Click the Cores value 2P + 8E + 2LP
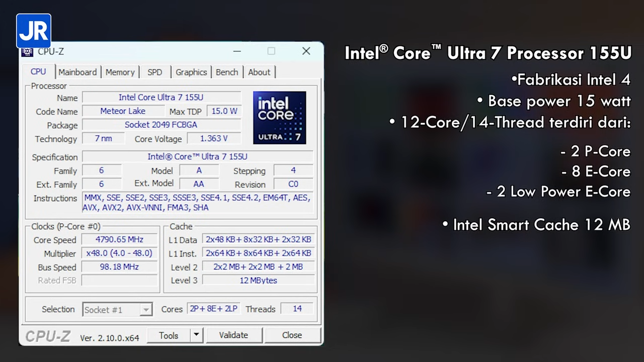644x362 pixels. (214, 309)
